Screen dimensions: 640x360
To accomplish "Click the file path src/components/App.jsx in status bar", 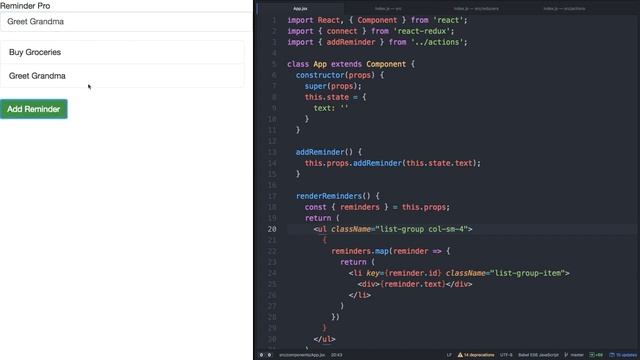I will point(302,355).
